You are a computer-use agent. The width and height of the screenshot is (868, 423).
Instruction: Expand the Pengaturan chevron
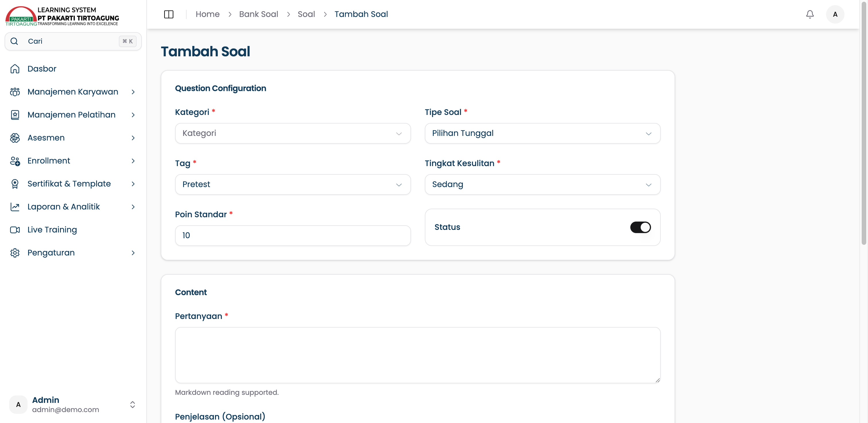point(133,253)
